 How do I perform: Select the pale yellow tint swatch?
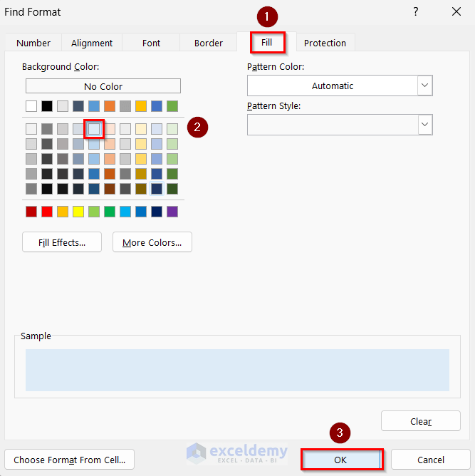tap(141, 129)
